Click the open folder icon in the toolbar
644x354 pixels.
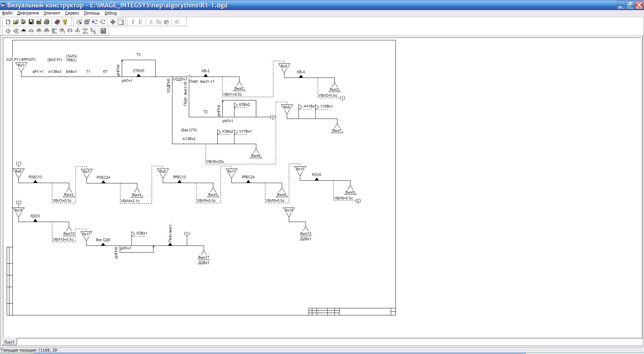(16, 22)
